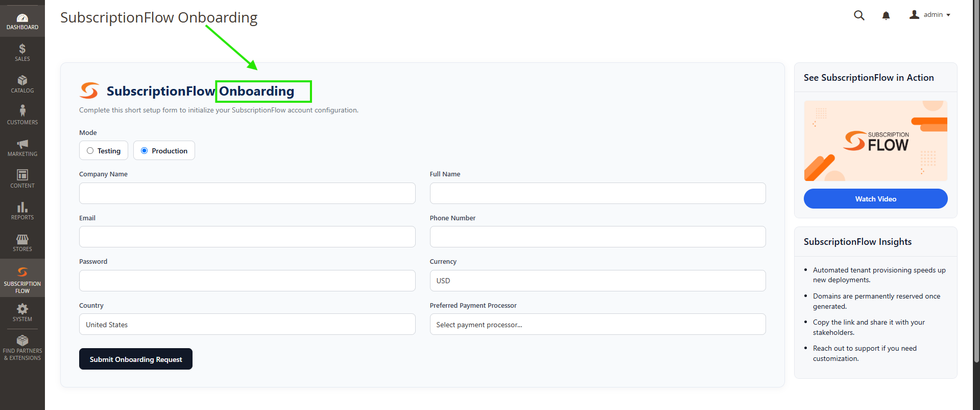This screenshot has height=410, width=980.
Task: Open Find Partners & Extensions
Action: (22, 348)
